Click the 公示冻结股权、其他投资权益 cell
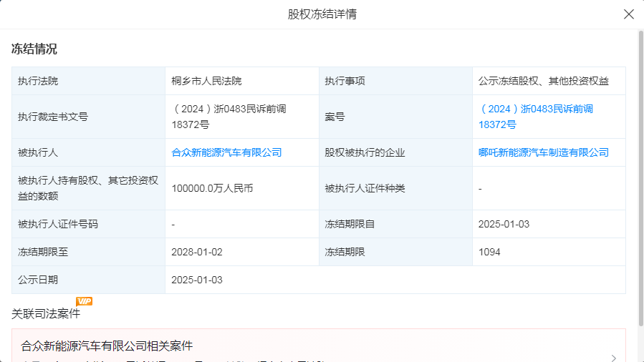The height and width of the screenshot is (362, 644). click(543, 81)
